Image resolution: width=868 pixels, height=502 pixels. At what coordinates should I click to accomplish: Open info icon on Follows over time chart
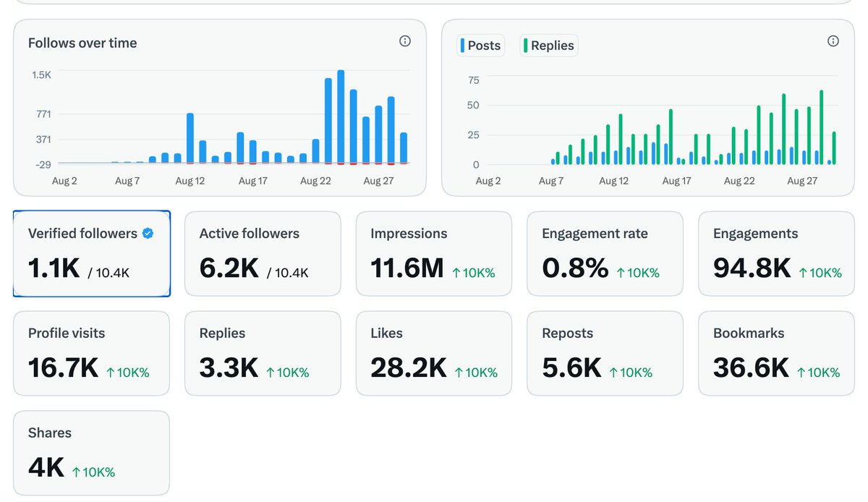[405, 41]
